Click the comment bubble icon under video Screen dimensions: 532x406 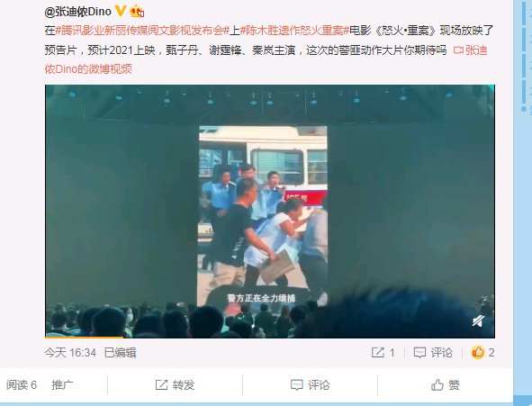(419, 352)
